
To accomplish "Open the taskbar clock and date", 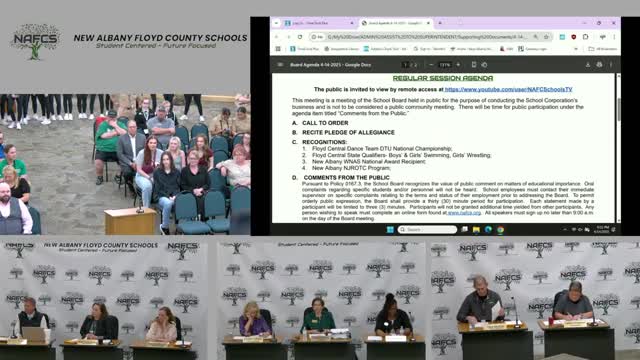I will [x=603, y=229].
